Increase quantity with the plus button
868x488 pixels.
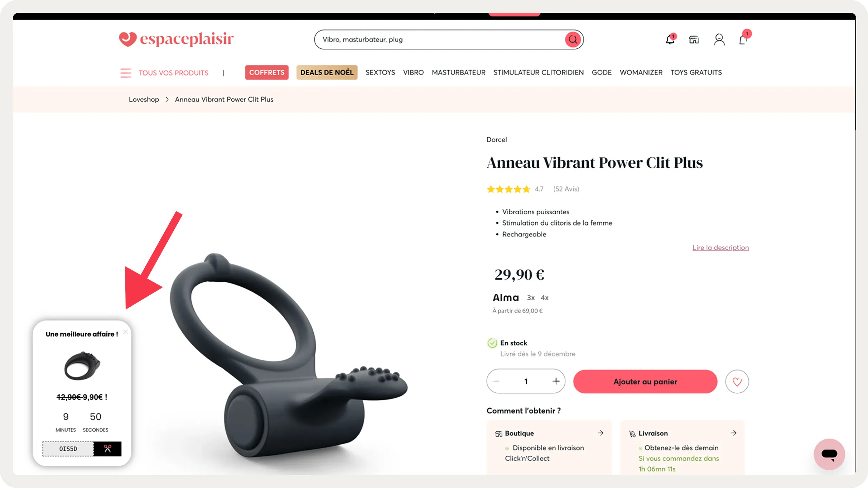[556, 381]
